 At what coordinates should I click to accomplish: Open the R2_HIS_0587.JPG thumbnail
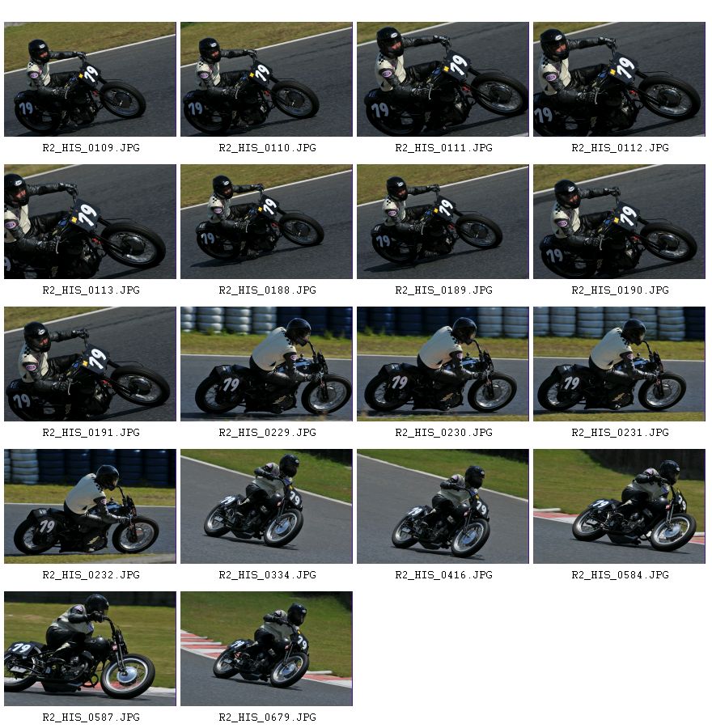[90, 649]
